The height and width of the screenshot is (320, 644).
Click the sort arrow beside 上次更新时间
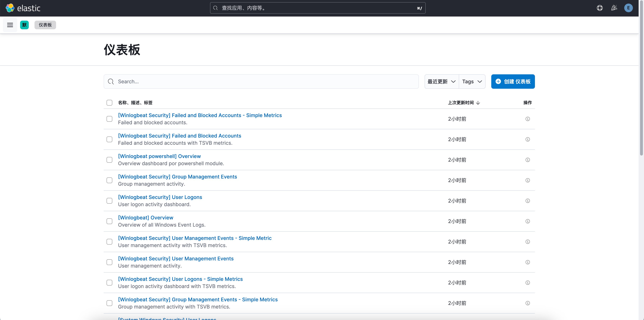pos(478,103)
